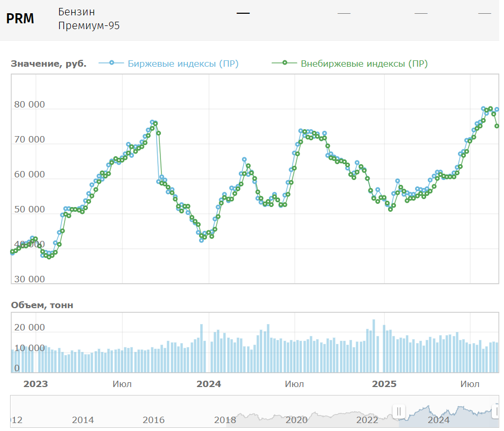The height and width of the screenshot is (431, 504).
Task: Click the navigator label 2014
Action: pos(83,420)
